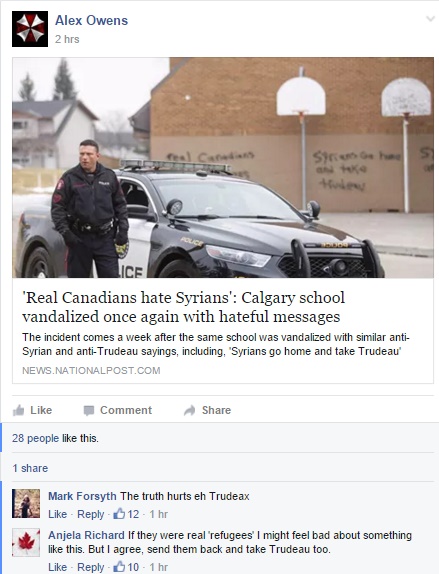The width and height of the screenshot is (439, 574).
Task: Reply to Mark Forsyth's comment
Action: point(91,514)
